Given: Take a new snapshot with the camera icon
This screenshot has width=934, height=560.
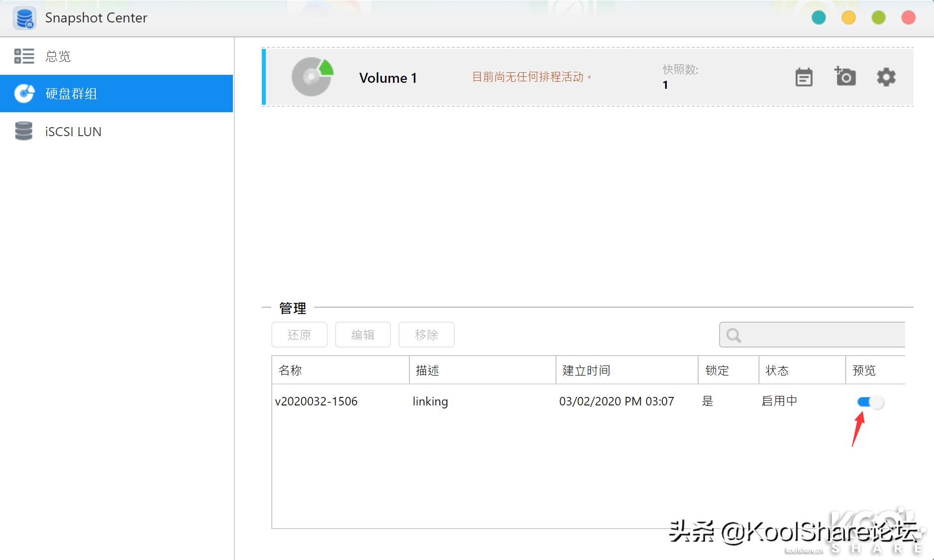Looking at the screenshot, I should [845, 77].
